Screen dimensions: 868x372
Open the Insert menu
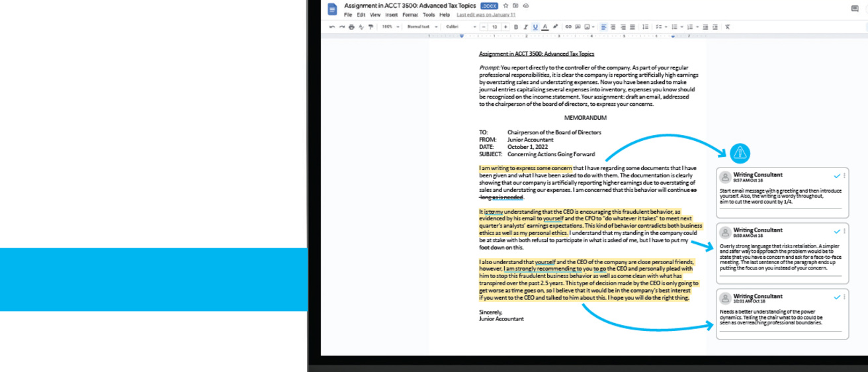pyautogui.click(x=391, y=14)
